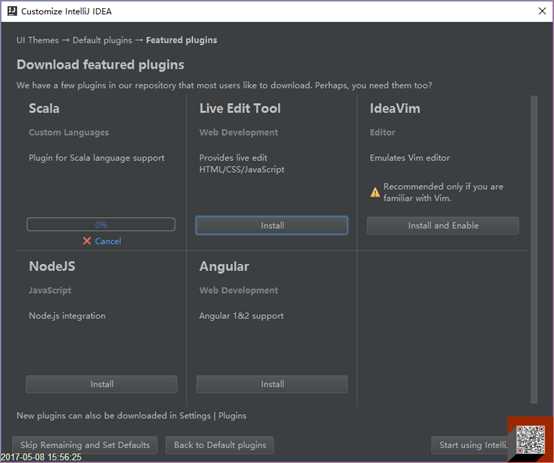
Task: Go Back to Default plugins
Action: pyautogui.click(x=220, y=445)
